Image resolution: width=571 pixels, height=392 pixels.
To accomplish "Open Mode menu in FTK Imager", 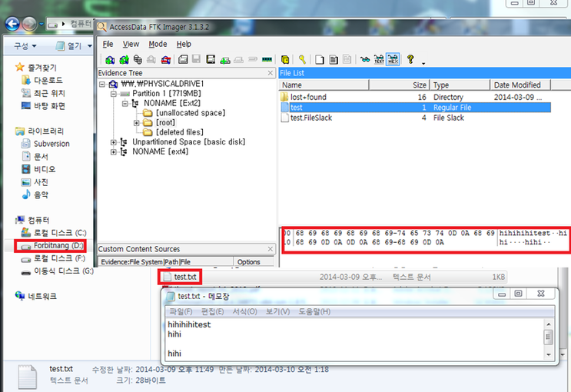I will (158, 44).
